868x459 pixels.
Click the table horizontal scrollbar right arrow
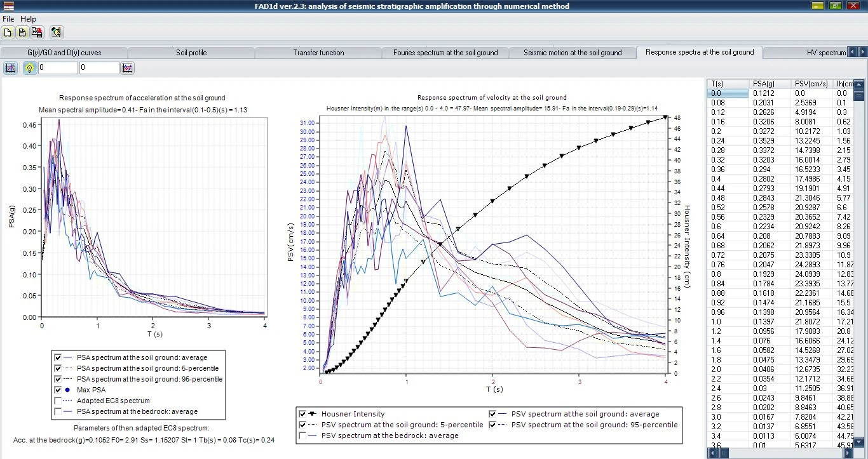click(848, 453)
